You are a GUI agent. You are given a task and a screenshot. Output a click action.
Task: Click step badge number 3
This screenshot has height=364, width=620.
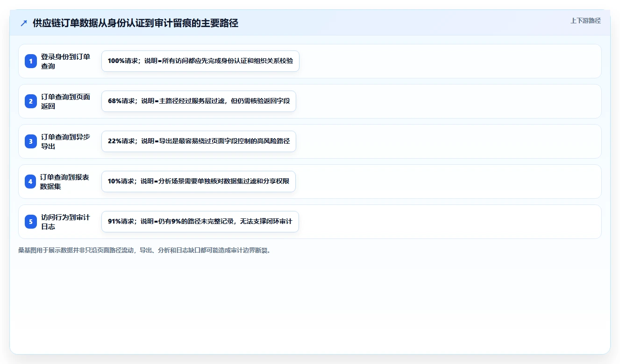tap(31, 141)
